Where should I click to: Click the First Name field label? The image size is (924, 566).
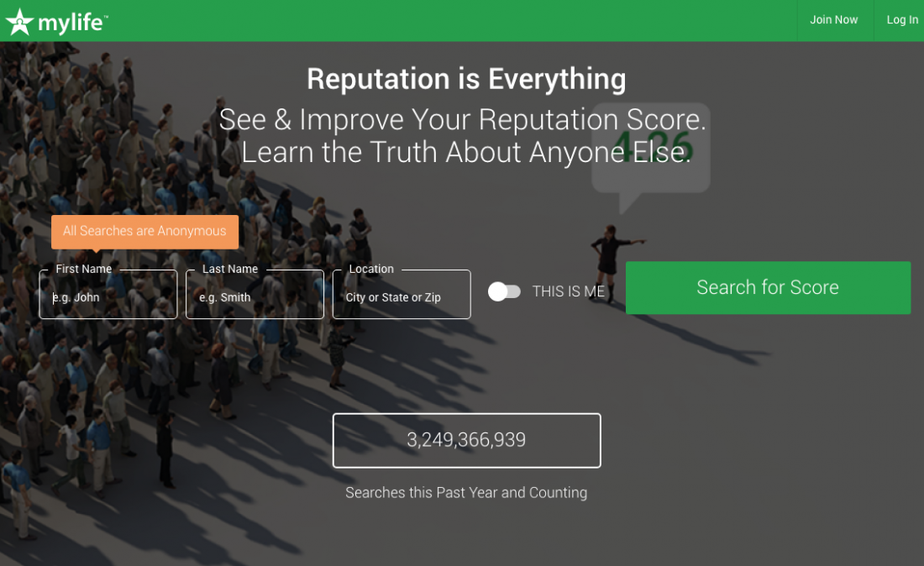(84, 270)
